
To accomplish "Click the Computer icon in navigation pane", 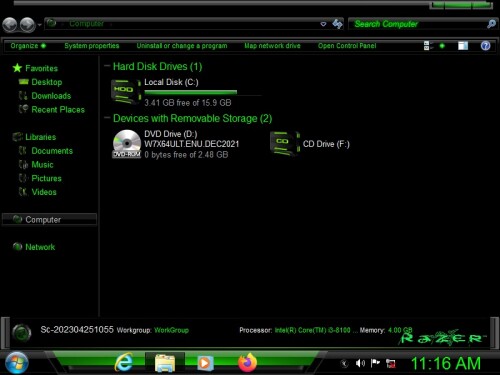I will point(17,219).
